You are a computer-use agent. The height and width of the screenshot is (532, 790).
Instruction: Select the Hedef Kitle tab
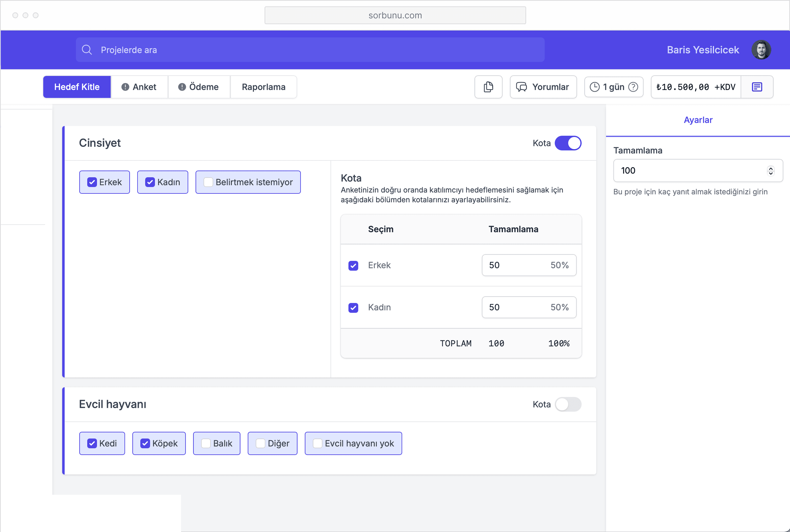(77, 87)
